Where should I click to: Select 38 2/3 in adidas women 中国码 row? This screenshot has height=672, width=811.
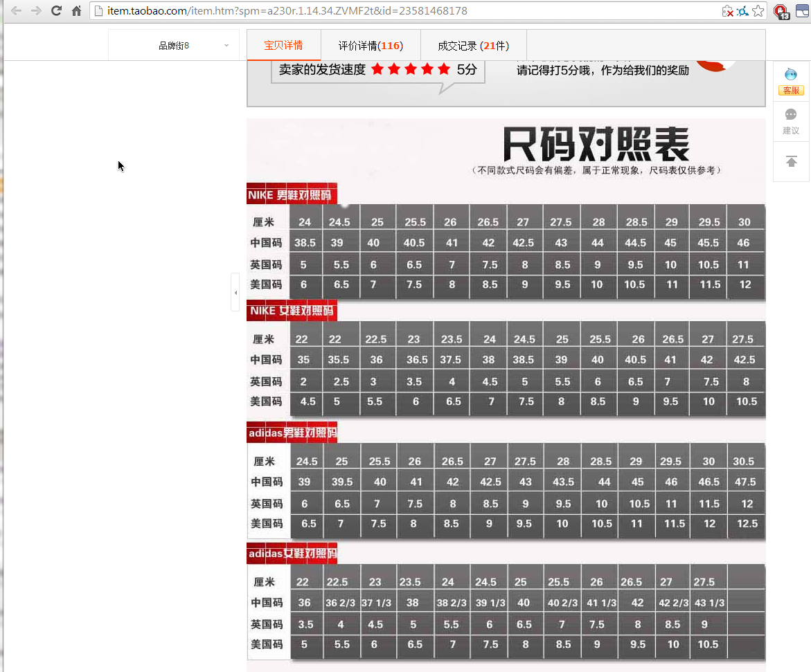coord(452,603)
